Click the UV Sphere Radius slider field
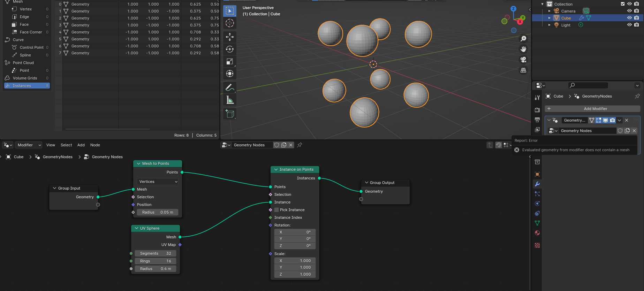 click(x=156, y=269)
